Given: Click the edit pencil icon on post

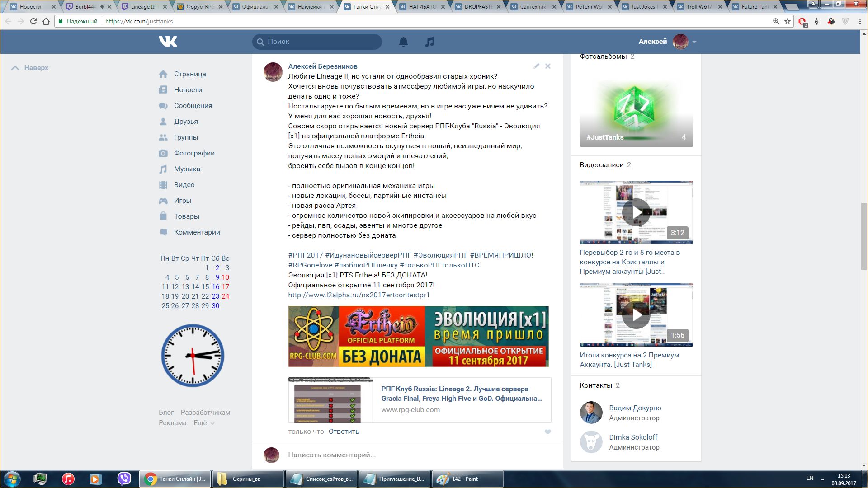Looking at the screenshot, I should [536, 66].
